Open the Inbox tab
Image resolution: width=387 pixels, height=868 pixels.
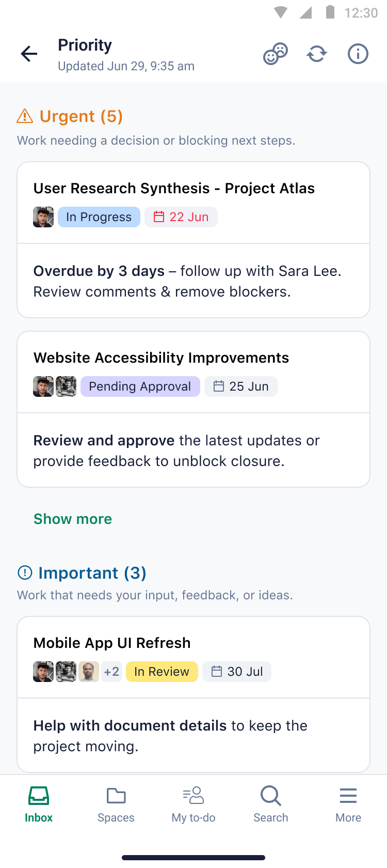click(x=39, y=804)
